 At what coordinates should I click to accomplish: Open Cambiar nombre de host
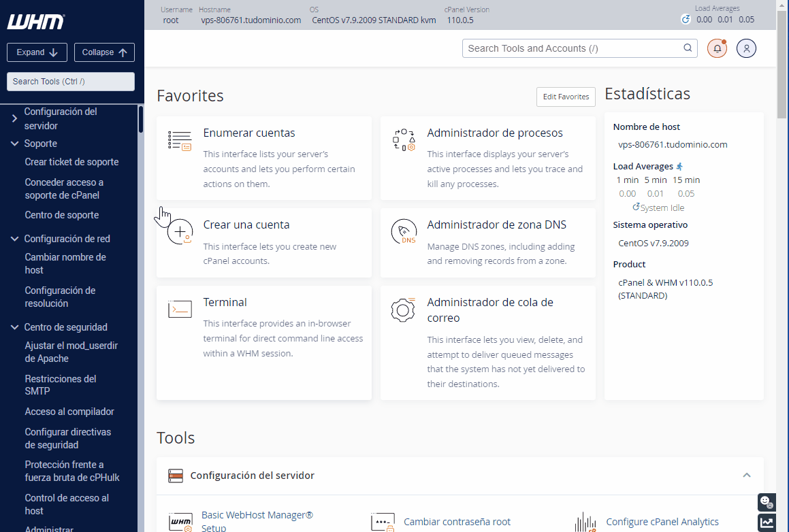[65, 263]
